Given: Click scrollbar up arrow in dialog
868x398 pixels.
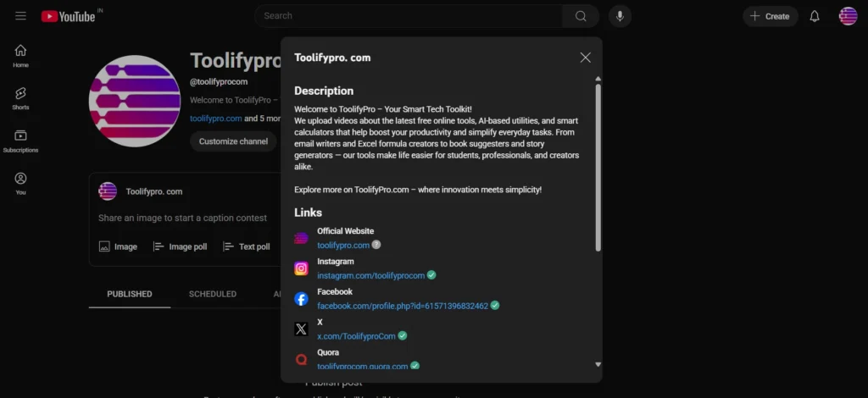Looking at the screenshot, I should tap(598, 79).
